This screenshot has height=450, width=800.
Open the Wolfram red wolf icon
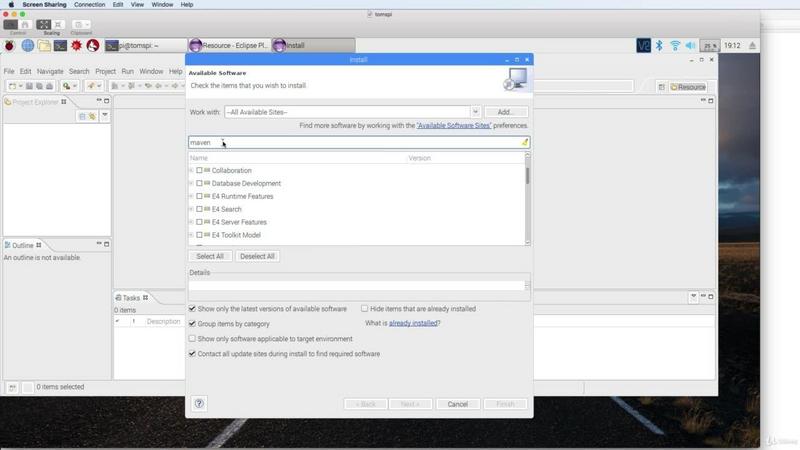pyautogui.click(x=93, y=45)
